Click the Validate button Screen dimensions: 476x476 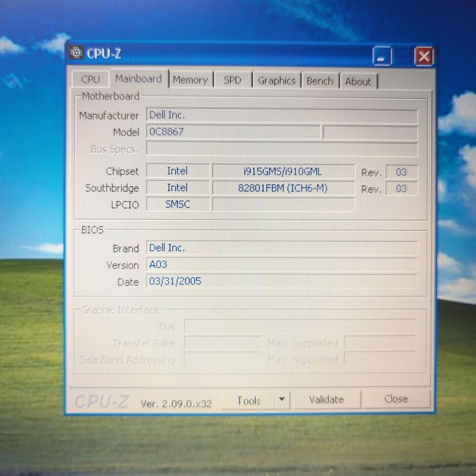click(x=326, y=399)
